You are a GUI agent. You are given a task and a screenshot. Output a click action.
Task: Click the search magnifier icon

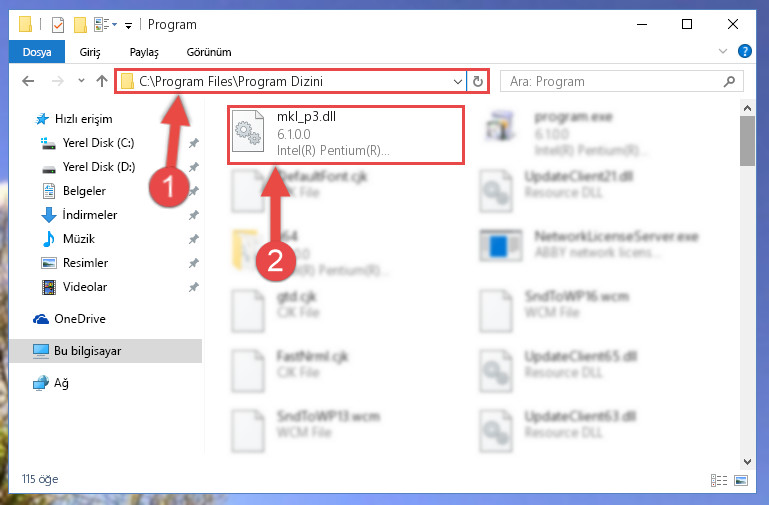coord(729,81)
